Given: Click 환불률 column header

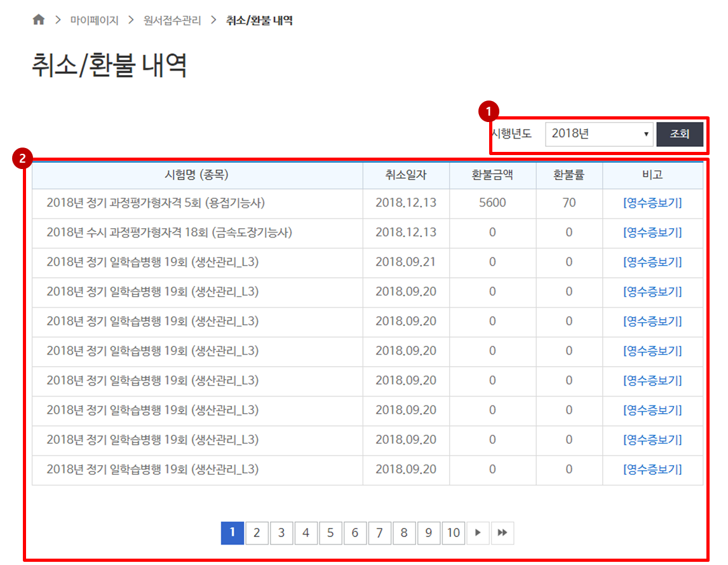Looking at the screenshot, I should (x=569, y=175).
